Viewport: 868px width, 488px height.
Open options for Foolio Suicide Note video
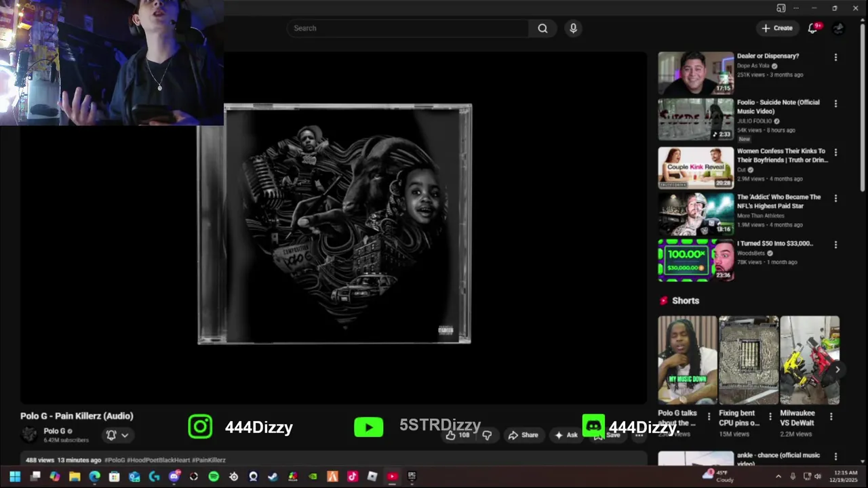(835, 104)
